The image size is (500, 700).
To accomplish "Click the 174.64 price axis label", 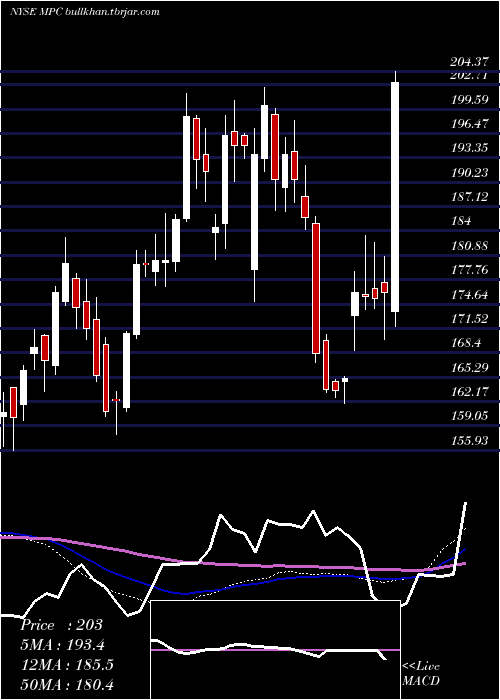I will tap(469, 294).
